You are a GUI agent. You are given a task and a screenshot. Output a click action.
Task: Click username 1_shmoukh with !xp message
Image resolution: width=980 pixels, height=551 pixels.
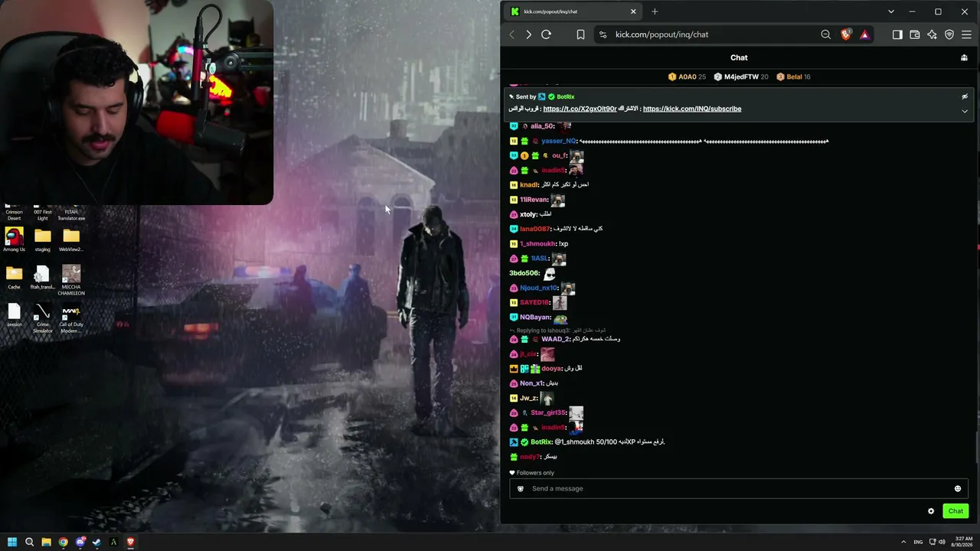pyautogui.click(x=537, y=243)
